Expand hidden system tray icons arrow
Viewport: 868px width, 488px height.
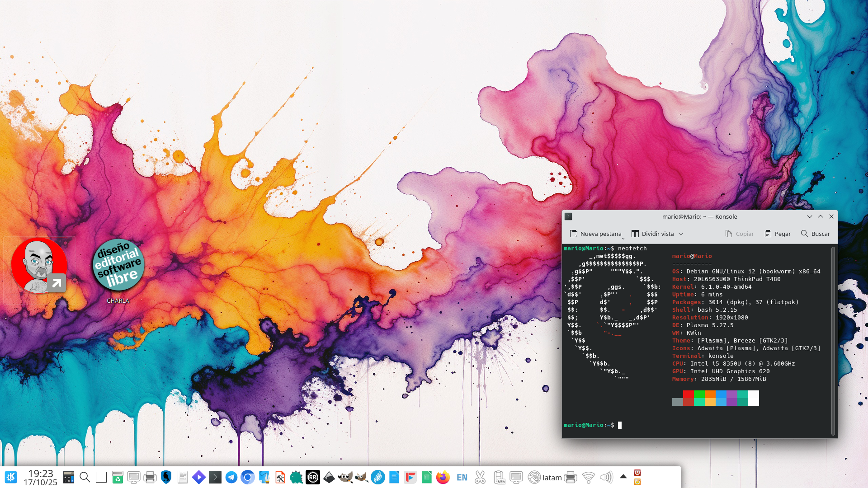(623, 476)
